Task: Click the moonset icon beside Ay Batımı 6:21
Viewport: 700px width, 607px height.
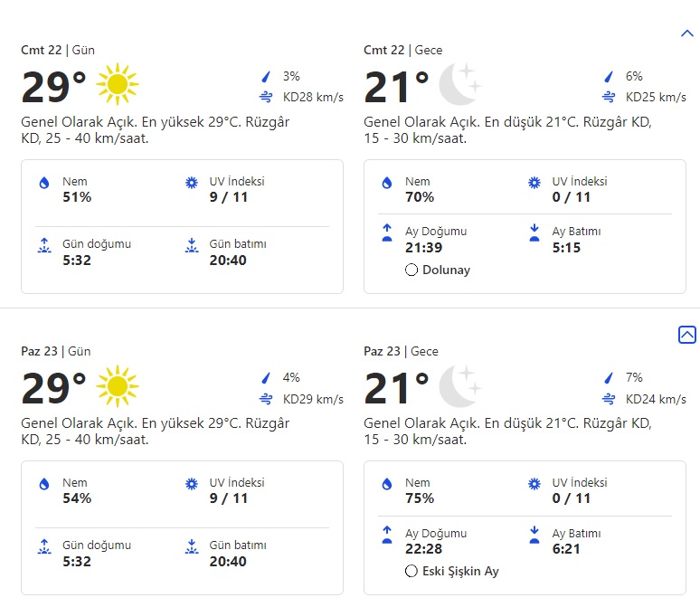Action: point(534,535)
